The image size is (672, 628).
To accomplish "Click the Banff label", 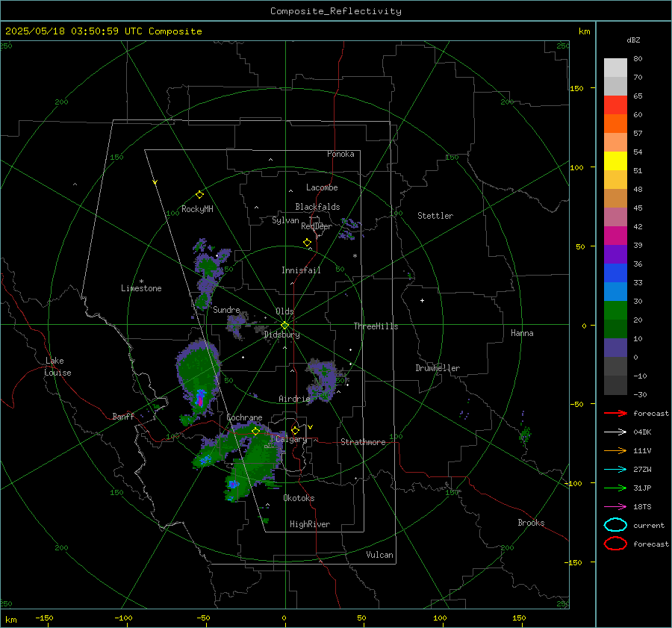I will pos(123,416).
